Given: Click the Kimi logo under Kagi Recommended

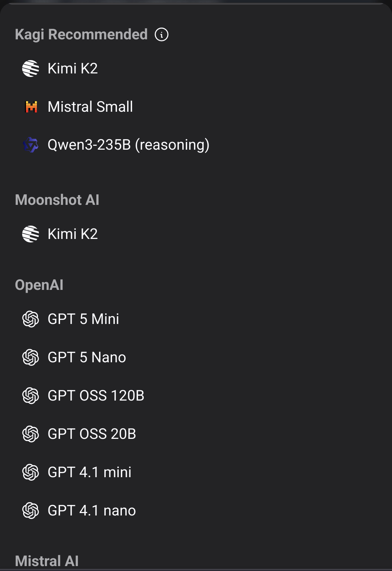Looking at the screenshot, I should [x=31, y=69].
